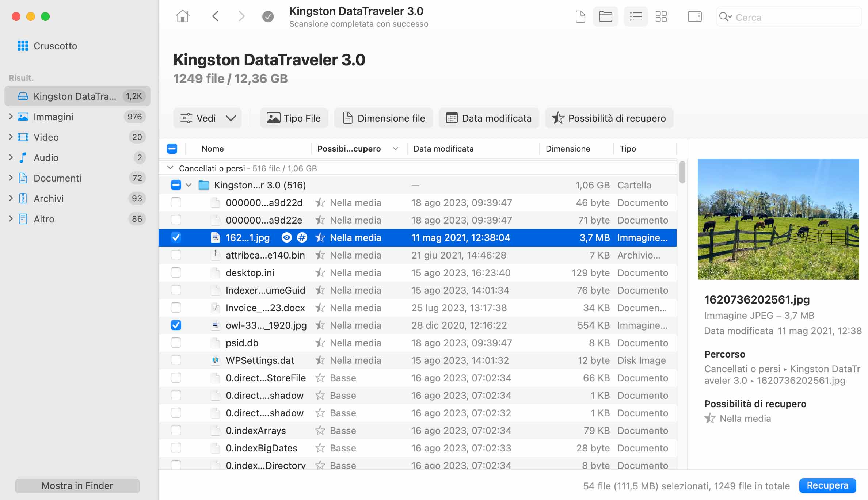Click the Kingston folder icon in list
868x500 pixels.
203,185
